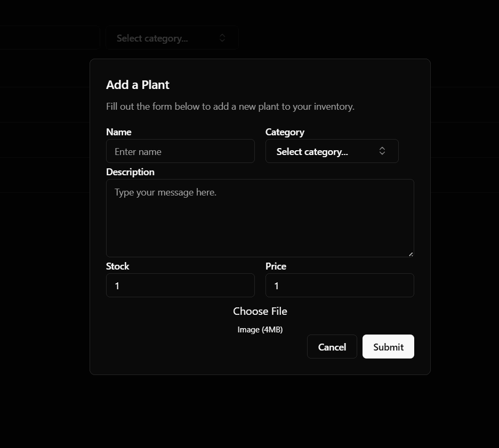The height and width of the screenshot is (448, 499).
Task: Click the Description field label
Action: (x=130, y=172)
